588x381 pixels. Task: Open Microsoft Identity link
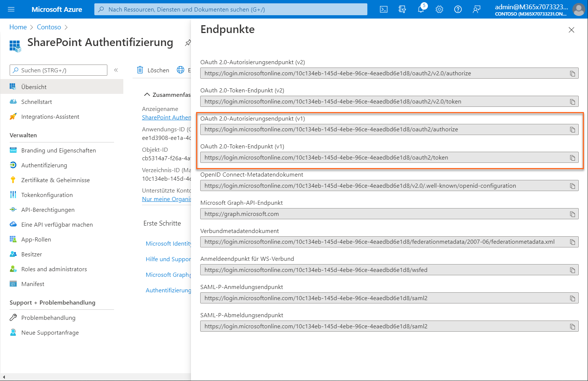(x=168, y=243)
